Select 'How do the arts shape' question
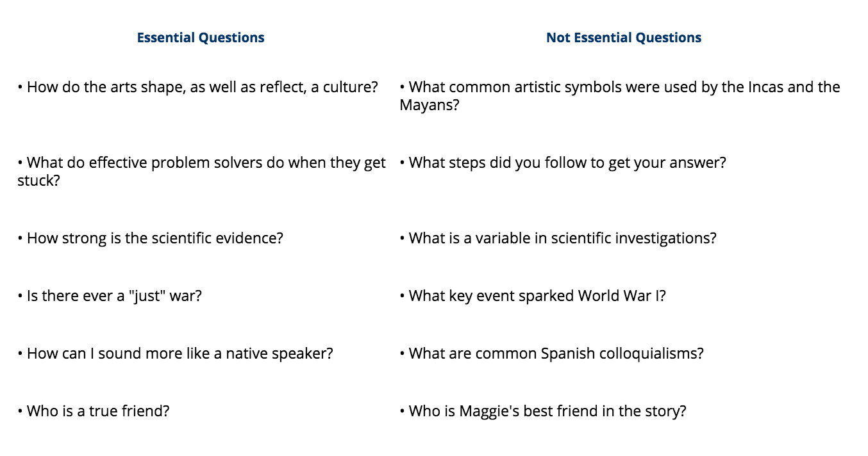 coord(198,87)
